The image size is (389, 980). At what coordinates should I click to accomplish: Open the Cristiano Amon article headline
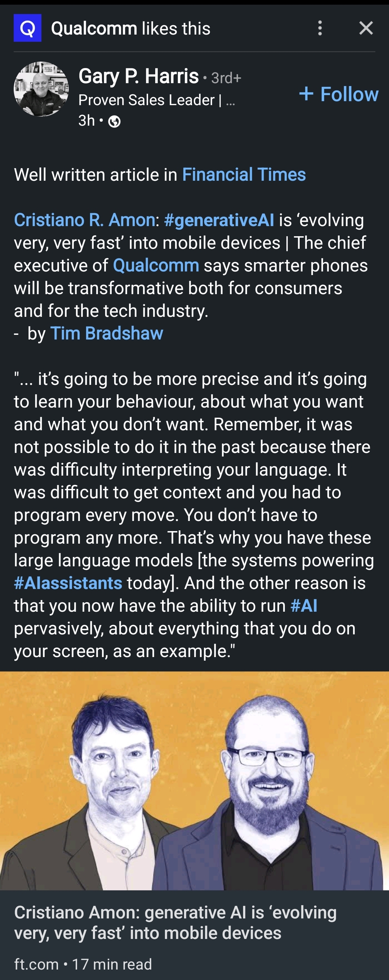pyautogui.click(x=175, y=922)
